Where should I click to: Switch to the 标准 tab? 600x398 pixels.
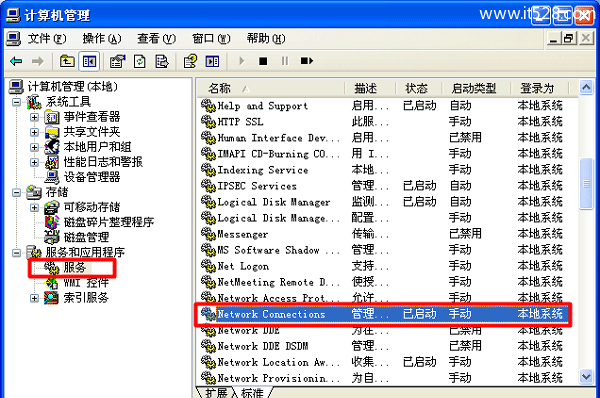pyautogui.click(x=253, y=393)
